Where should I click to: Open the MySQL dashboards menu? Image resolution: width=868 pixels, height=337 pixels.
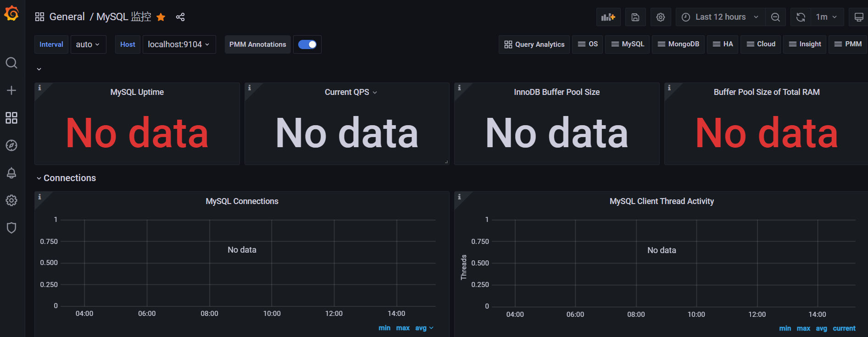click(628, 44)
